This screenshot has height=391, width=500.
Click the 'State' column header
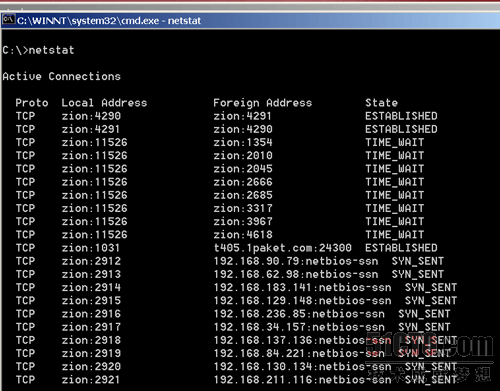coord(381,103)
